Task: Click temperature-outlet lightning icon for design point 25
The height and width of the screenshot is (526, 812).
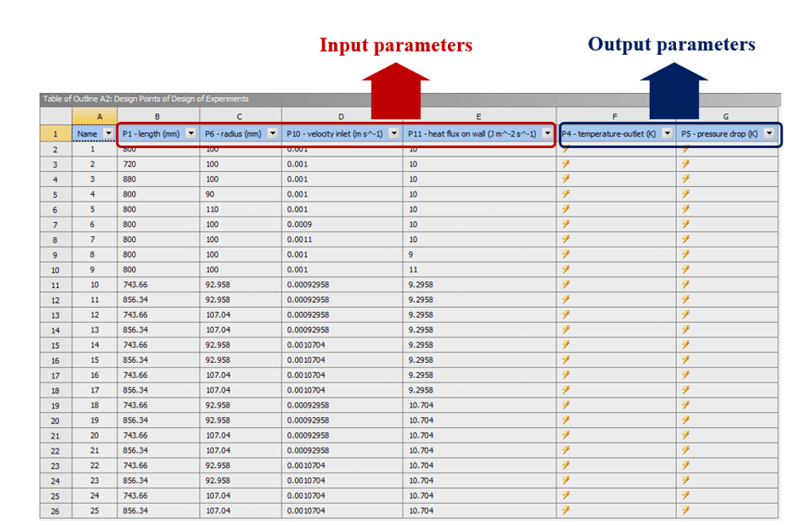Action: pyautogui.click(x=565, y=510)
